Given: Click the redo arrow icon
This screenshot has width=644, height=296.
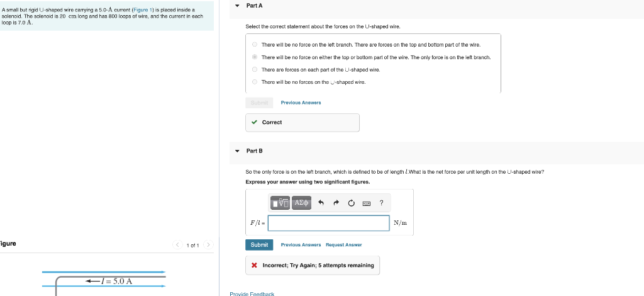Looking at the screenshot, I should pyautogui.click(x=336, y=203).
